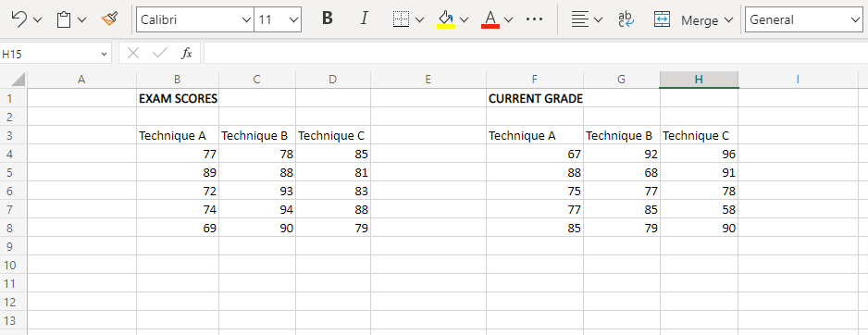Image resolution: width=868 pixels, height=335 pixels.
Task: Click Technique A under EXAM SCORES
Action: [x=178, y=135]
